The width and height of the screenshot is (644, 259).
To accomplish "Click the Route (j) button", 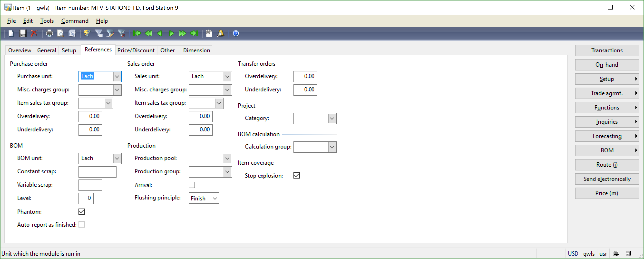I will point(607,164).
